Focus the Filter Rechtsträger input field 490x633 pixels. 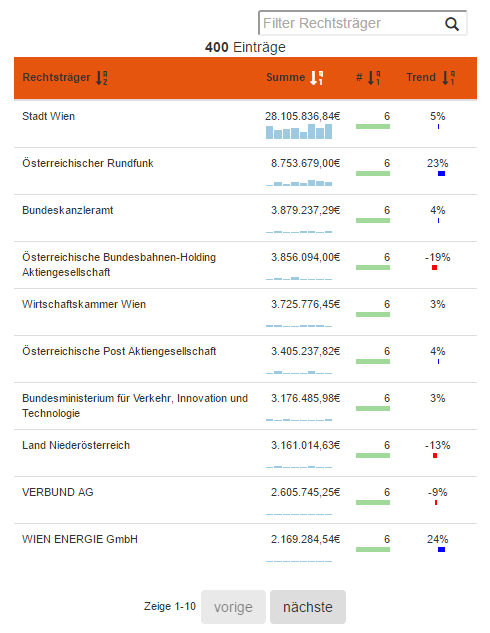(x=351, y=23)
